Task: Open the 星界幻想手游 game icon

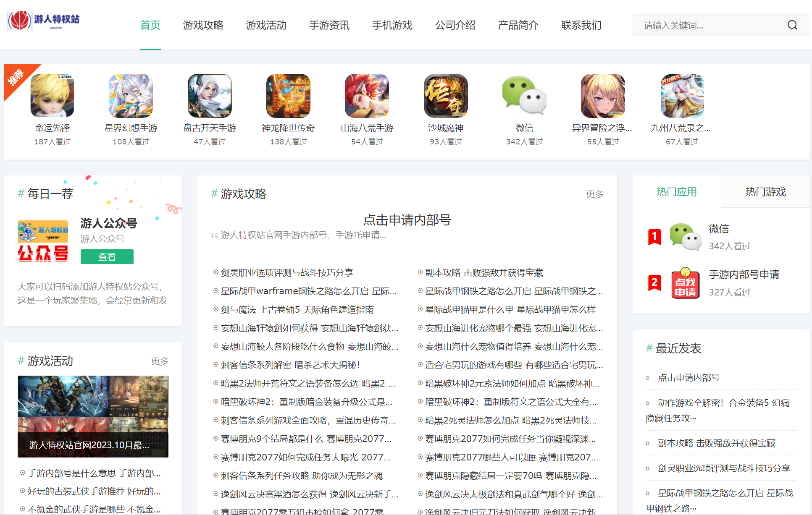Action: [x=131, y=96]
